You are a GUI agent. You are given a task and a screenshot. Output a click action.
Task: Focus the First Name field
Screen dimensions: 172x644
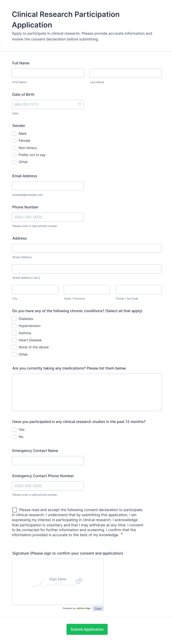point(48,73)
